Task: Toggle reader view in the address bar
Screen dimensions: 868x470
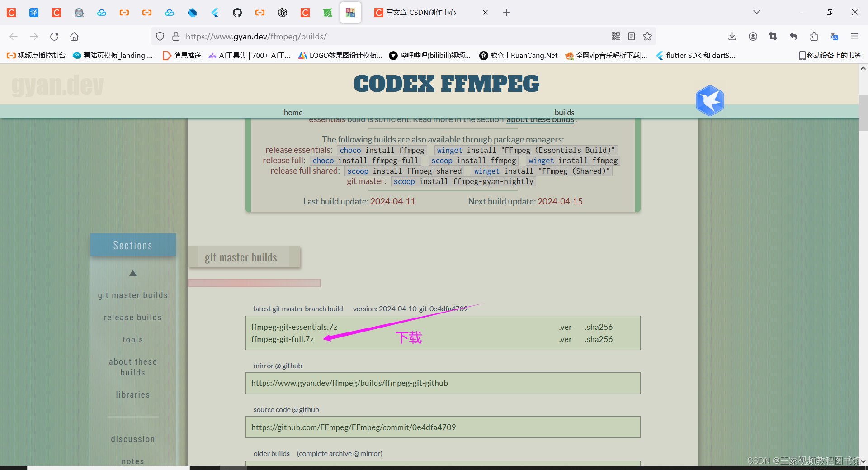Action: [631, 36]
